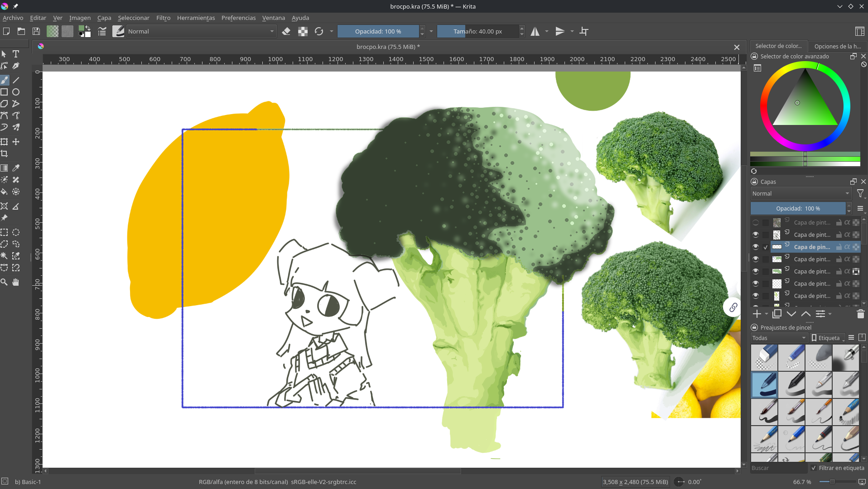Open the layer blending mode dropdown in Capas
Screen dimensions: 868x489
(x=800, y=193)
